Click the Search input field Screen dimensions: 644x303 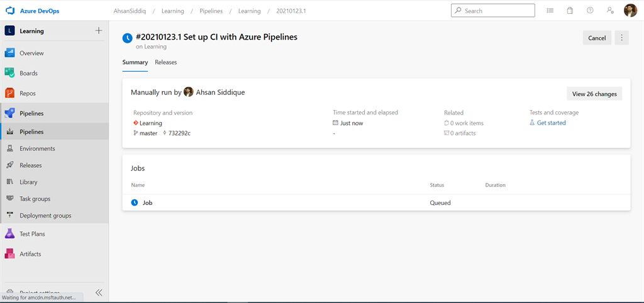[497, 11]
